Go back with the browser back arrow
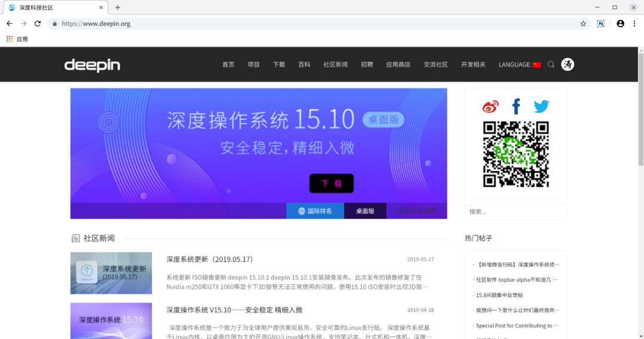Image resolution: width=644 pixels, height=339 pixels. click(10, 23)
